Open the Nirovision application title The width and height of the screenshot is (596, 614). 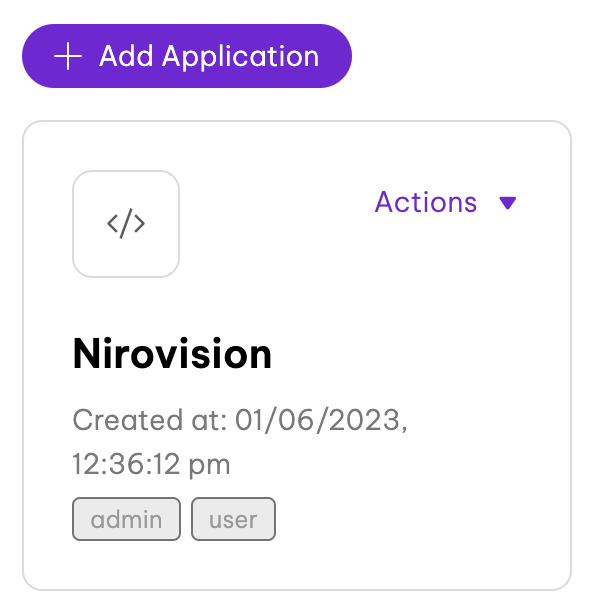(172, 354)
